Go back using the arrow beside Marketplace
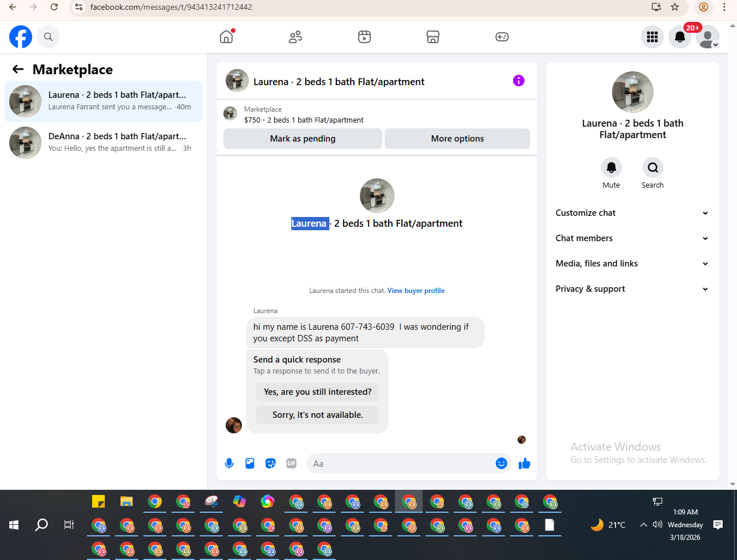The height and width of the screenshot is (560, 737). 18,70
